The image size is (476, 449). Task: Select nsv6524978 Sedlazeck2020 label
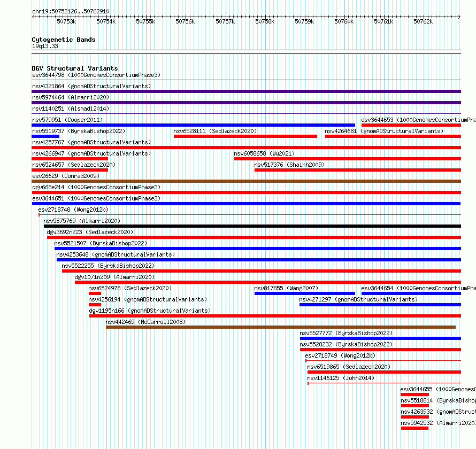tap(130, 288)
